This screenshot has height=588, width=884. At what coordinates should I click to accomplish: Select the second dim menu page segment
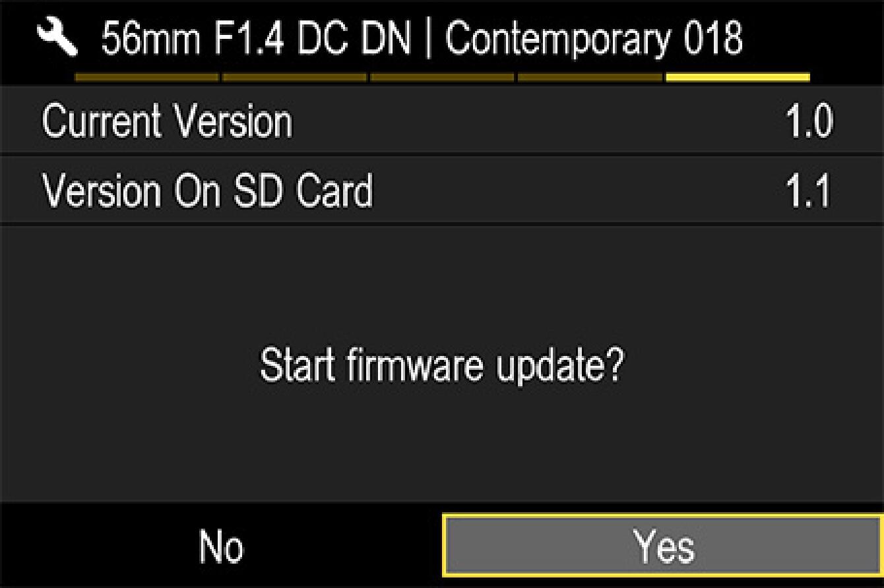tap(294, 77)
